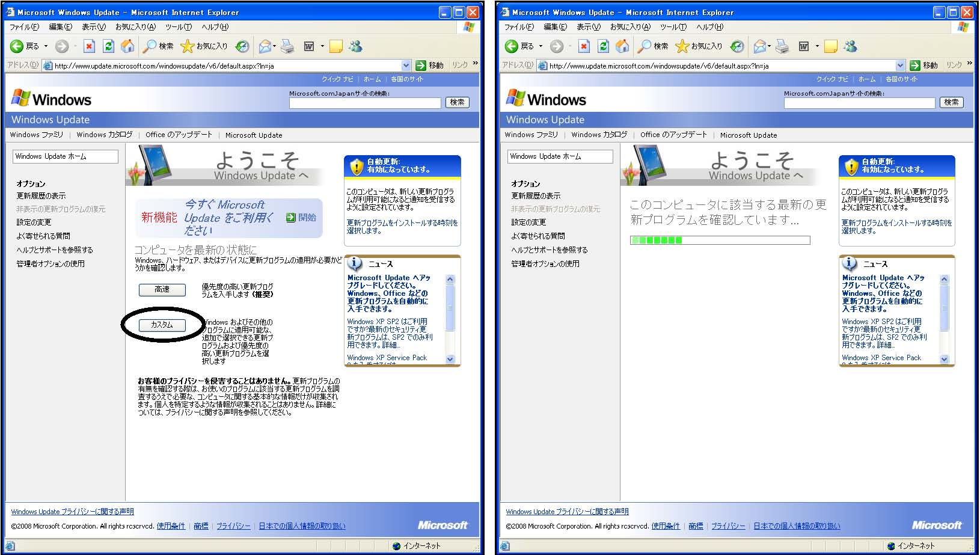Click Microsoft.com search field in left window
Viewport: 980px width, 555px height.
pos(365,103)
